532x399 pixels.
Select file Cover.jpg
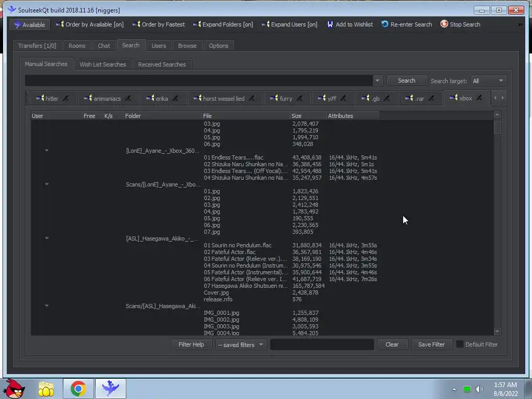(216, 292)
